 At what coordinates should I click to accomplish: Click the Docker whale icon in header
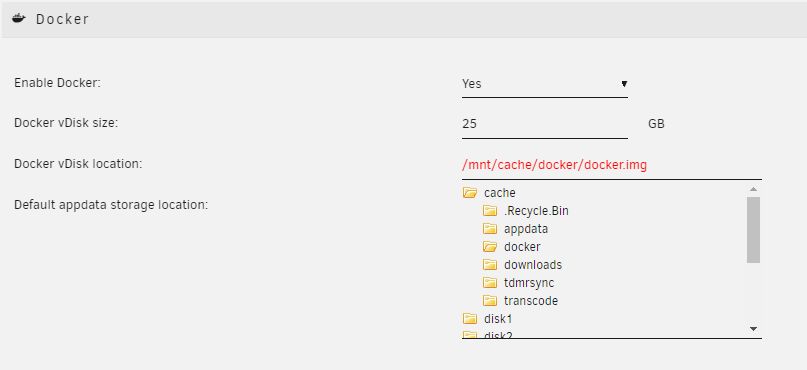click(19, 20)
